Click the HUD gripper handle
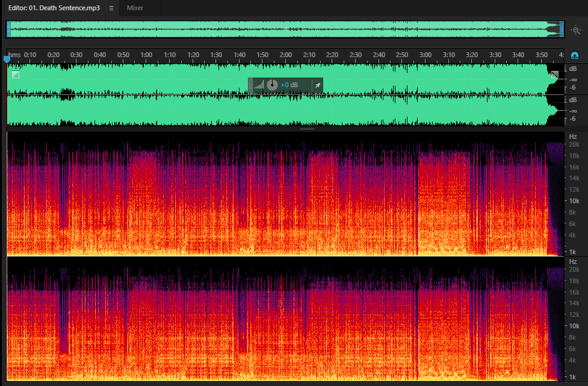Viewport: 588px width, 386px height. [251, 85]
